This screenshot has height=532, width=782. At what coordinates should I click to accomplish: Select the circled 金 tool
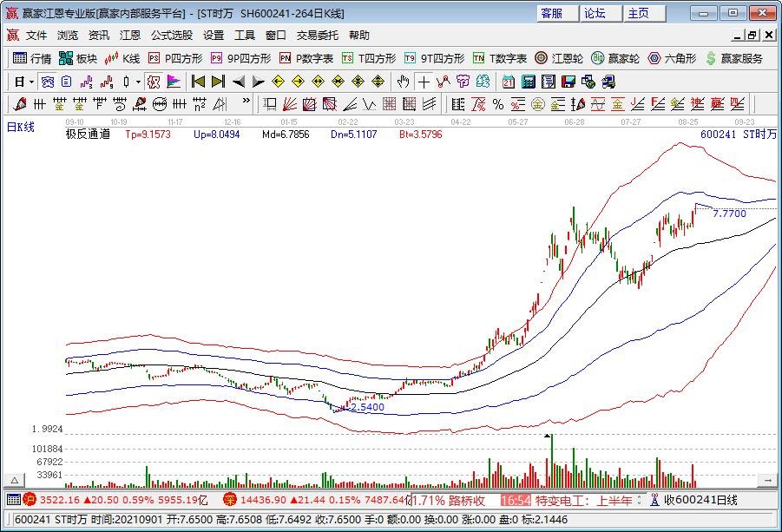[537, 104]
